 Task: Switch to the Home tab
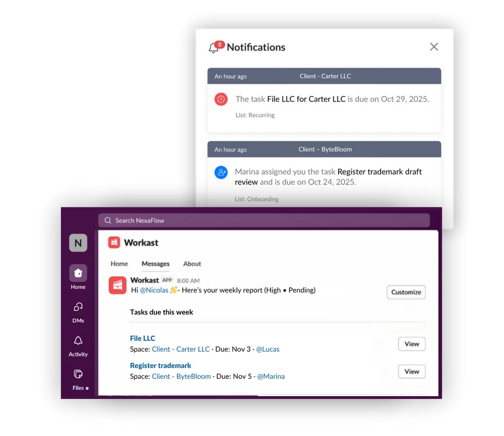(x=119, y=264)
